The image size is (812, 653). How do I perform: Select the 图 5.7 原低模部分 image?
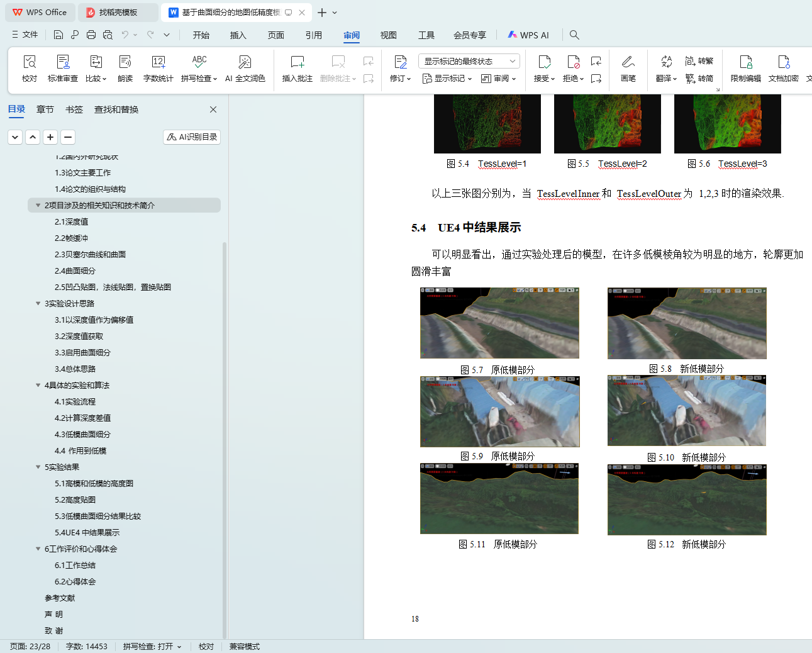tap(499, 323)
